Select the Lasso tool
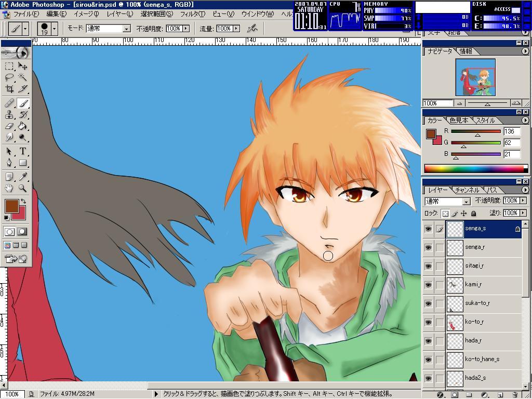532x399 pixels. coord(9,77)
